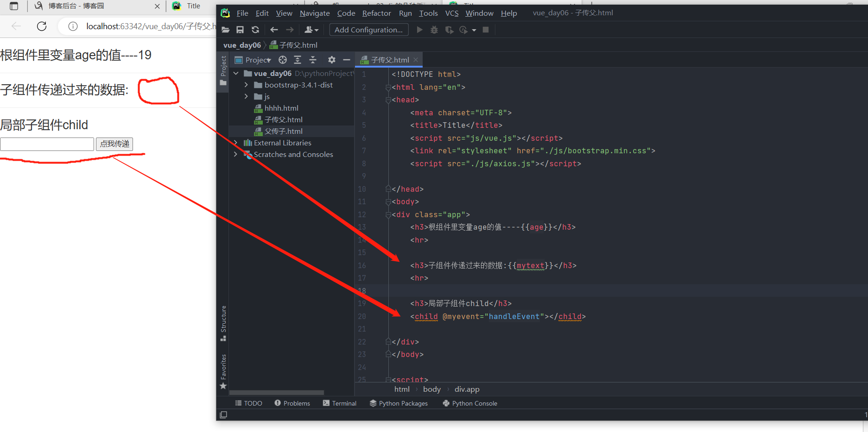Click the Project panel horizontal scrollbar

277,393
